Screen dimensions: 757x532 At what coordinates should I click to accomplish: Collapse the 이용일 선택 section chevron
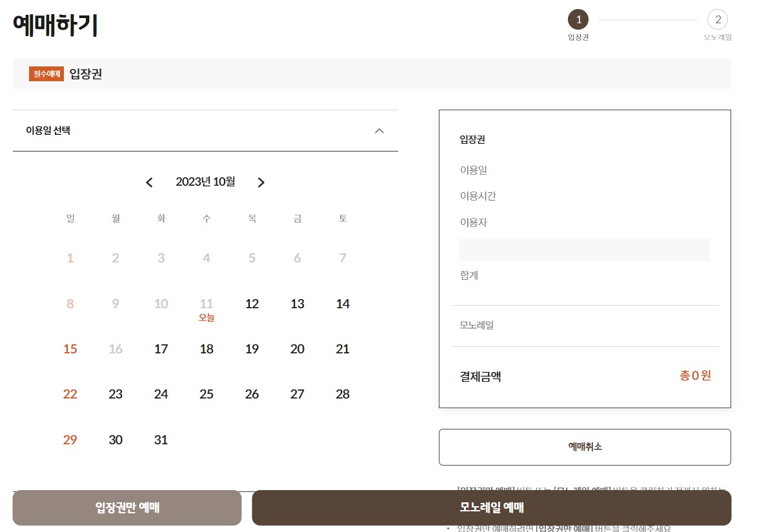pos(379,131)
